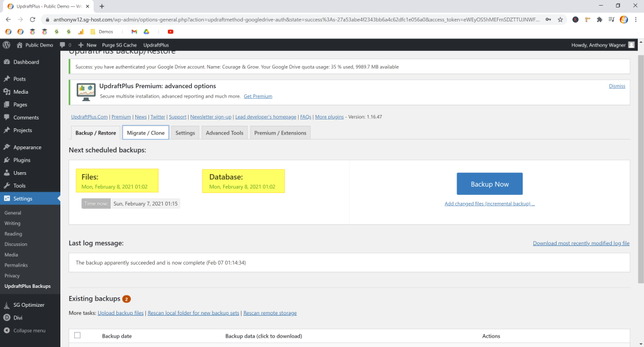644x347 pixels.
Task: Open the Demos bookmarks folder
Action: click(101, 31)
